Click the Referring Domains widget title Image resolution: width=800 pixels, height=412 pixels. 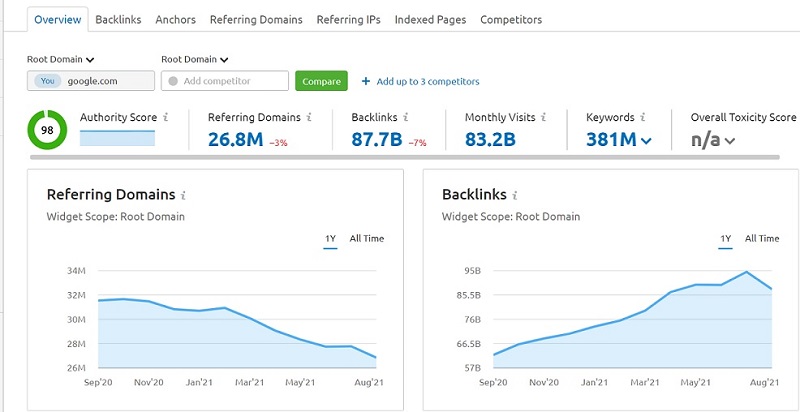pyautogui.click(x=111, y=195)
